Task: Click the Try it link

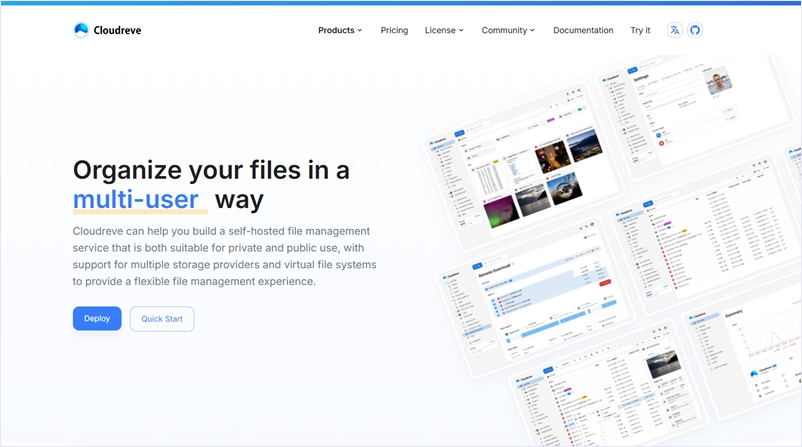Action: 640,30
